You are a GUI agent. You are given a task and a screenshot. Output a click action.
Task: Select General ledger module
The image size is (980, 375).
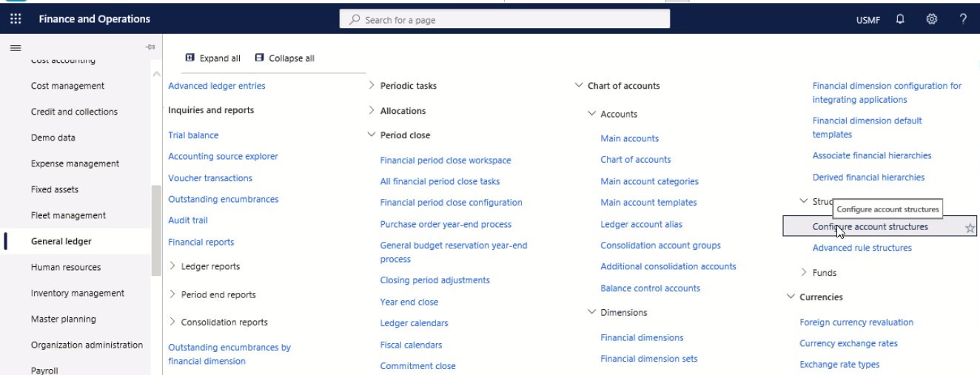tap(61, 241)
